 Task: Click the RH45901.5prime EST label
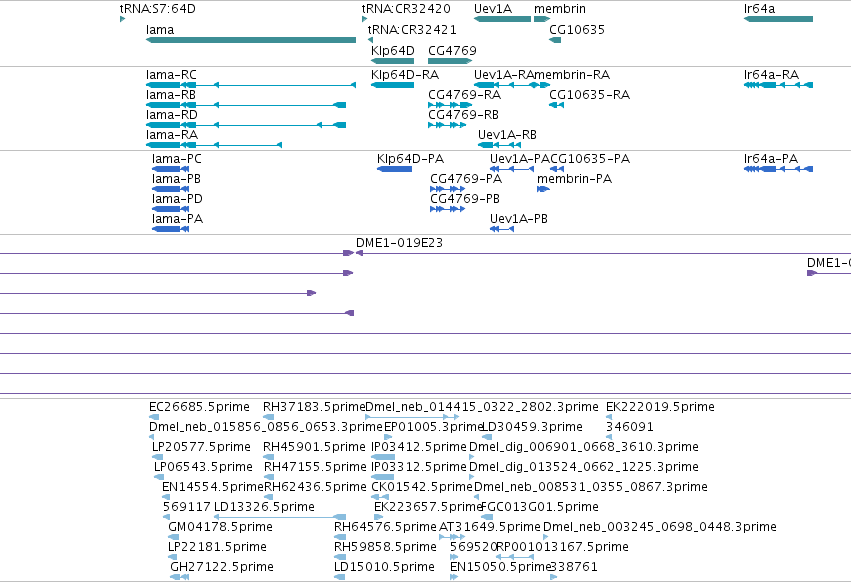[314, 447]
